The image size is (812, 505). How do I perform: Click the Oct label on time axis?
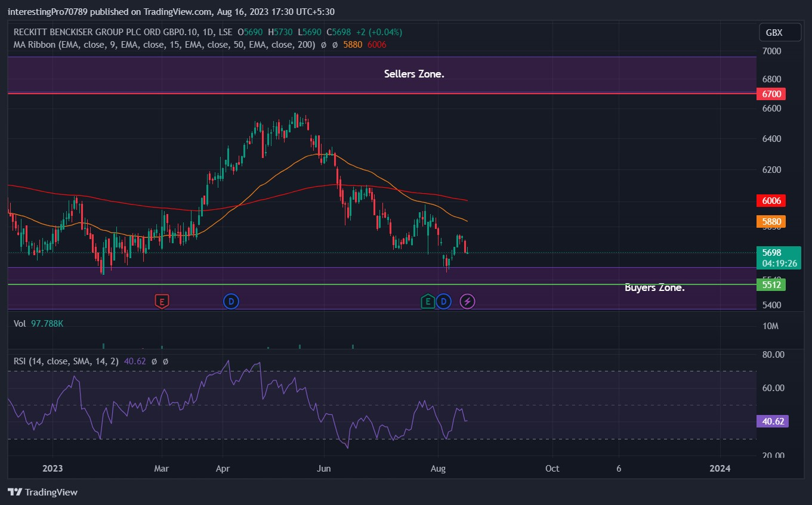click(552, 468)
